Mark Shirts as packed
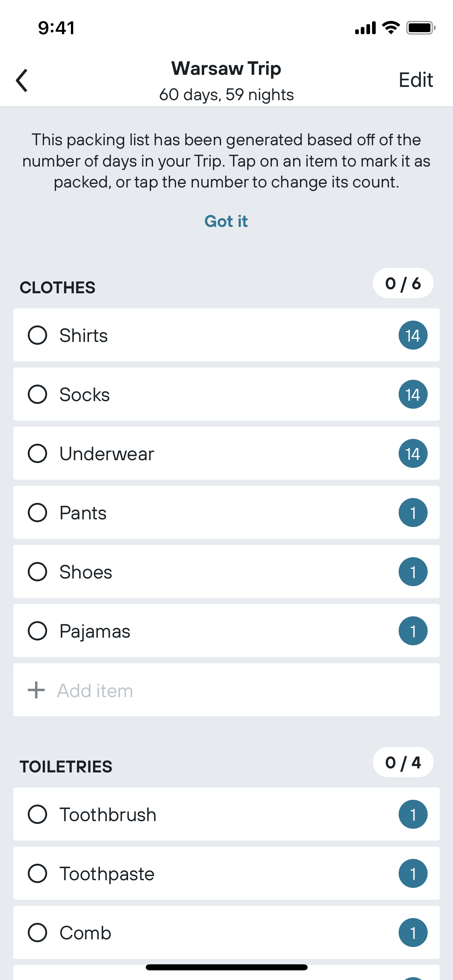 37,335
